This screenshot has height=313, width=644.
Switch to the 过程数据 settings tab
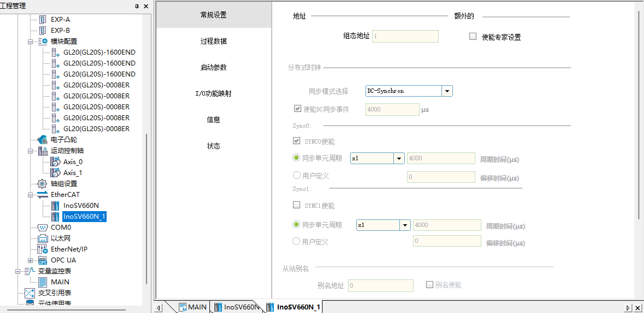tap(213, 41)
